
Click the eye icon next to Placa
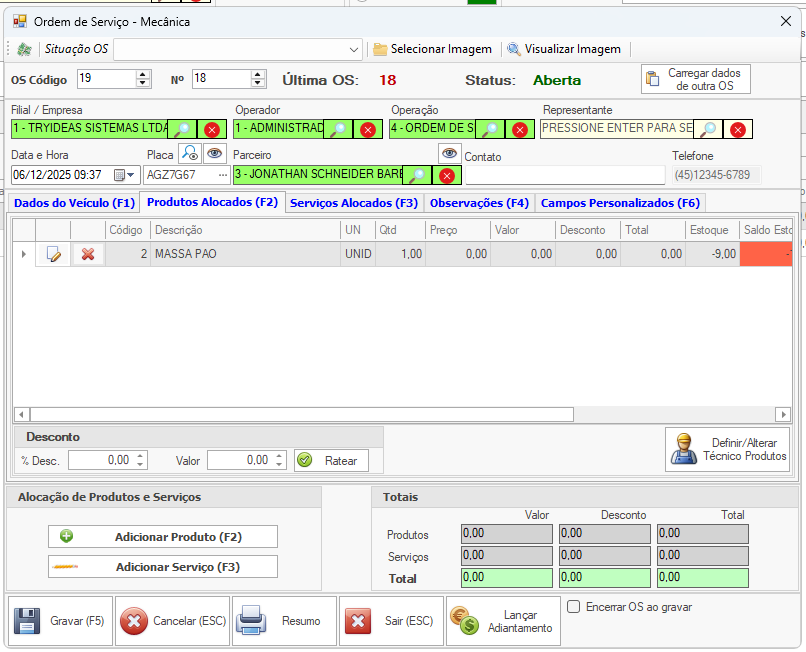click(215, 153)
